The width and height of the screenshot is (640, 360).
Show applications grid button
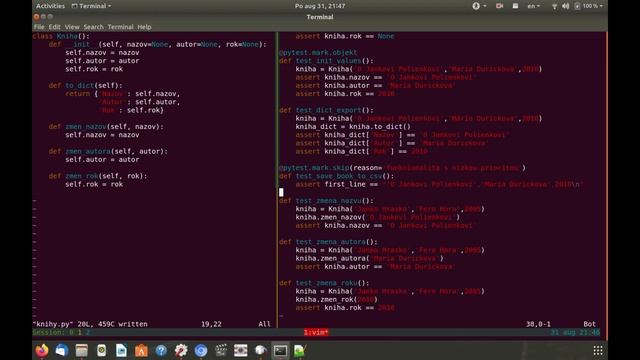click(x=598, y=350)
